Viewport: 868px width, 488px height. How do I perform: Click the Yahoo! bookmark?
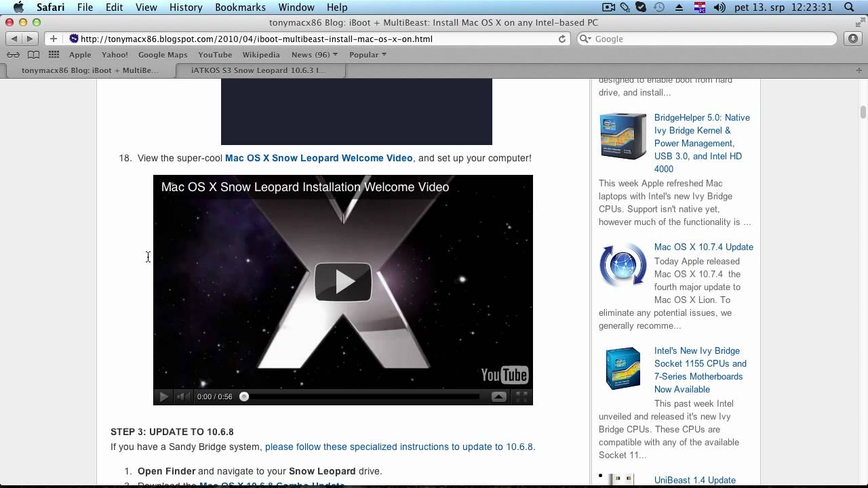(x=115, y=54)
